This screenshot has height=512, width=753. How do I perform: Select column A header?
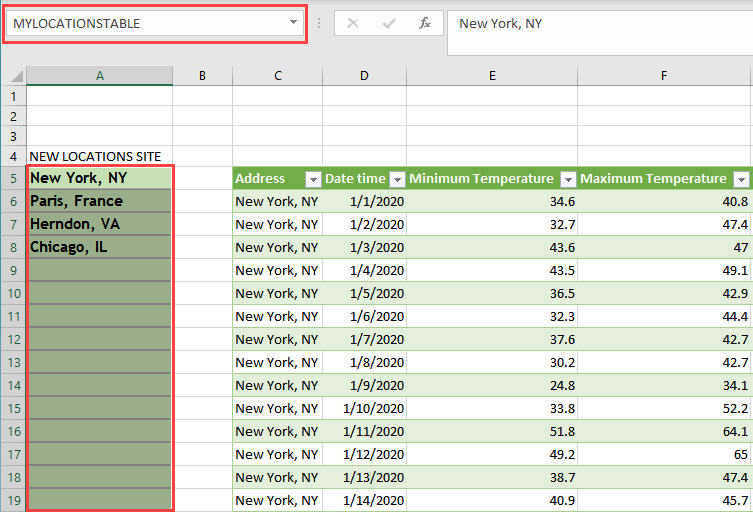[99, 76]
